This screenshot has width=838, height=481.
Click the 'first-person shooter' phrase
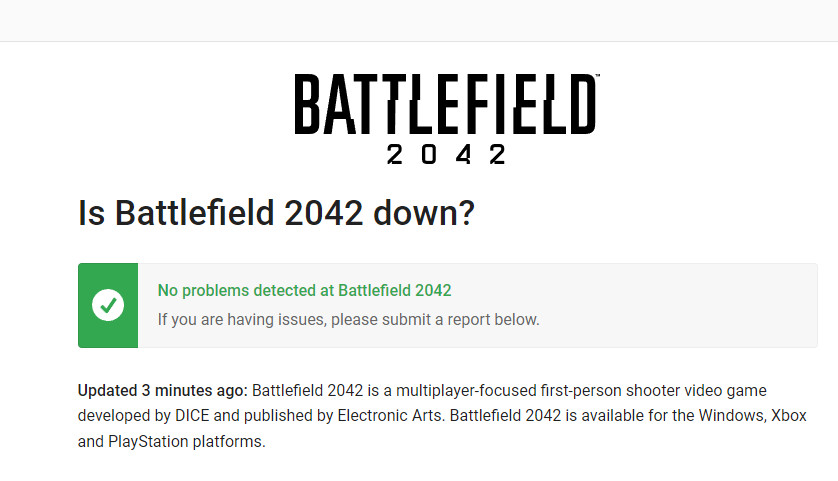click(597, 390)
